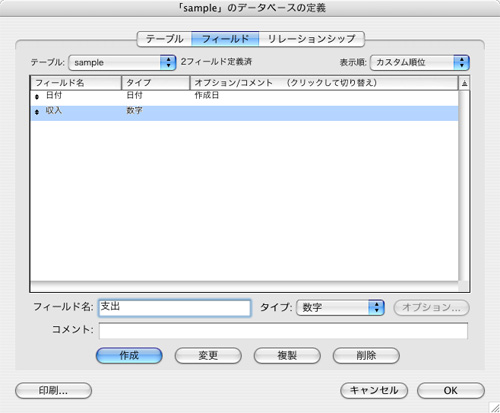This screenshot has height=413, width=500.
Task: Click the フィールド名 input containing 支出
Action: 175,308
